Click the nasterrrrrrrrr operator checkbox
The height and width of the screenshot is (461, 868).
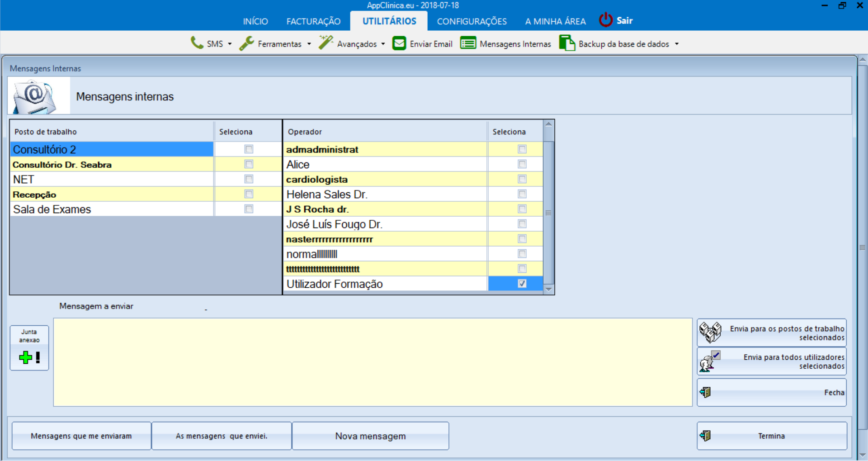click(522, 238)
